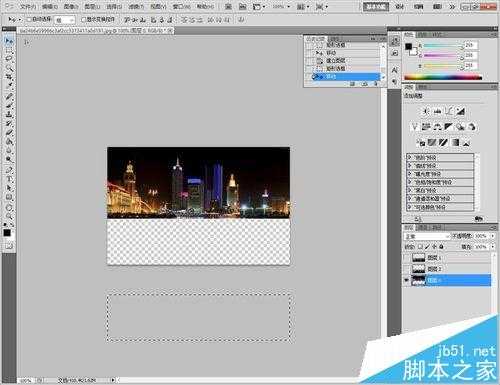
Task: Switch to the 色板 (Swatches) tab in Color panel
Action: (x=423, y=34)
